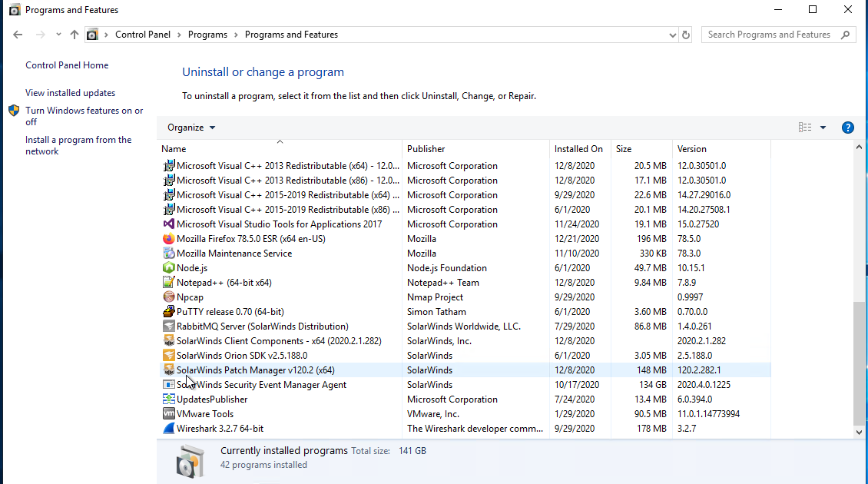
Task: Open the Control Panel Home link
Action: click(x=67, y=65)
